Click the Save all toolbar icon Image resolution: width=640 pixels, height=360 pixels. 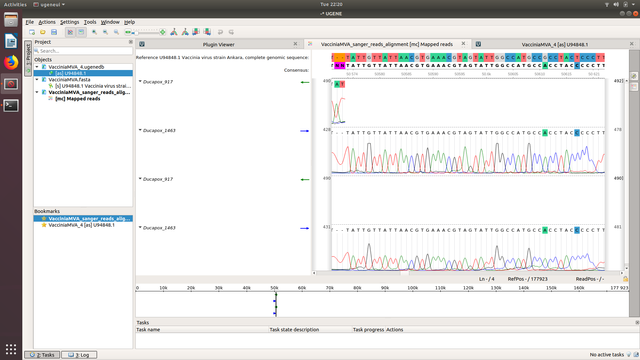(54, 32)
